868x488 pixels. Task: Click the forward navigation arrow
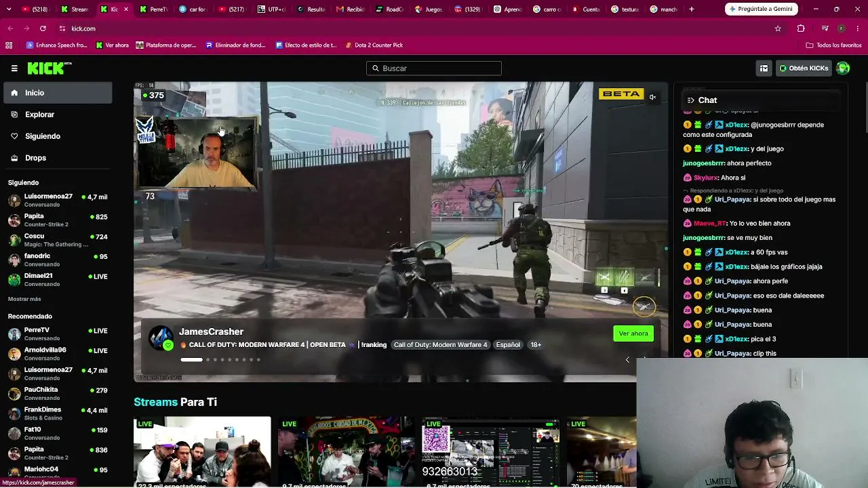tap(26, 28)
